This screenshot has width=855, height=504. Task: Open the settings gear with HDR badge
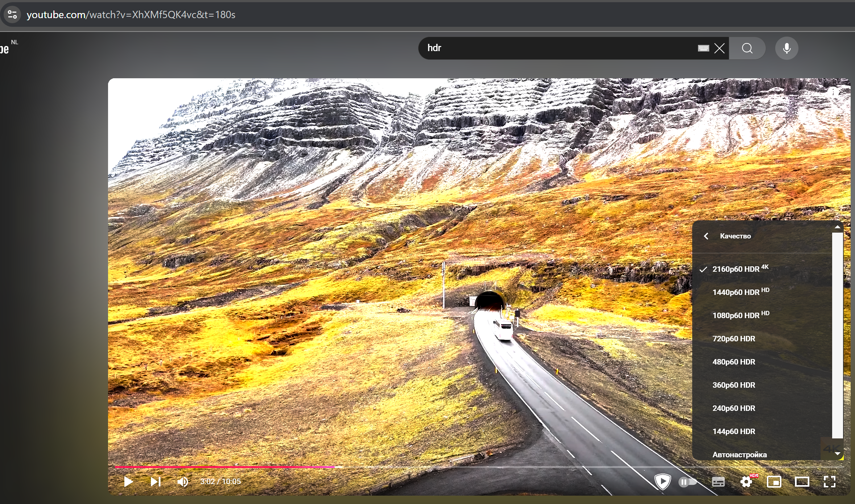(x=747, y=482)
